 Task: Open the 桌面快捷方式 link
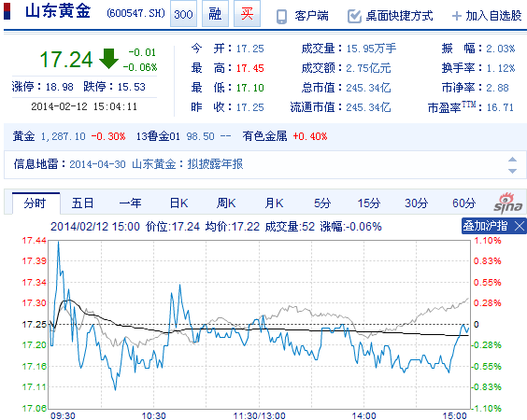[399, 16]
